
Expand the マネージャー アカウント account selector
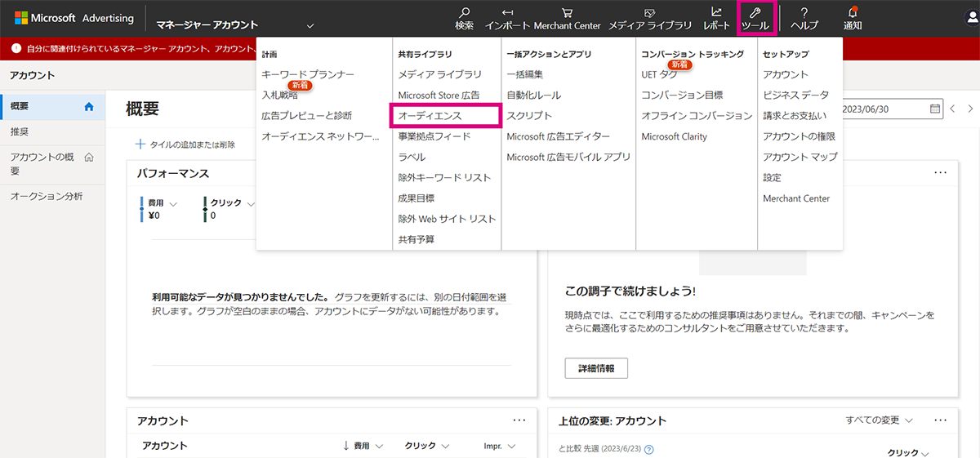tap(310, 25)
